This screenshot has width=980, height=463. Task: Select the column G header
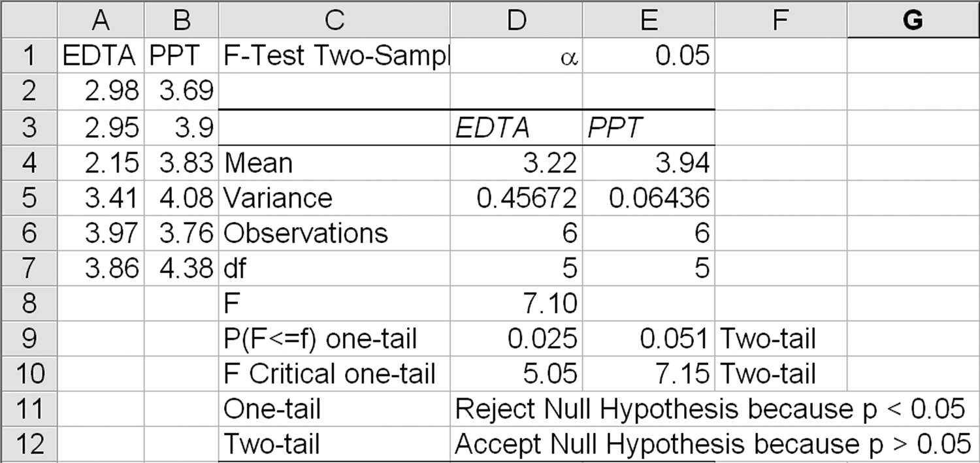912,21
